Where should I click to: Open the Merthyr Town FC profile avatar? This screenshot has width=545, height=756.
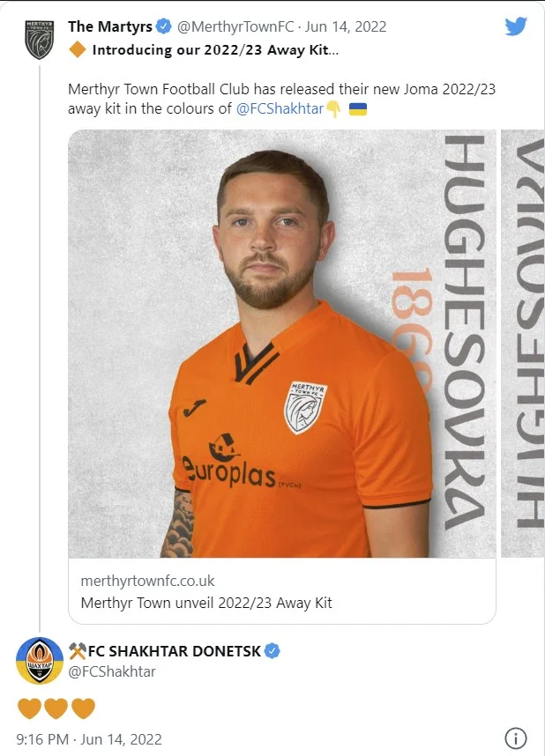coord(39,40)
